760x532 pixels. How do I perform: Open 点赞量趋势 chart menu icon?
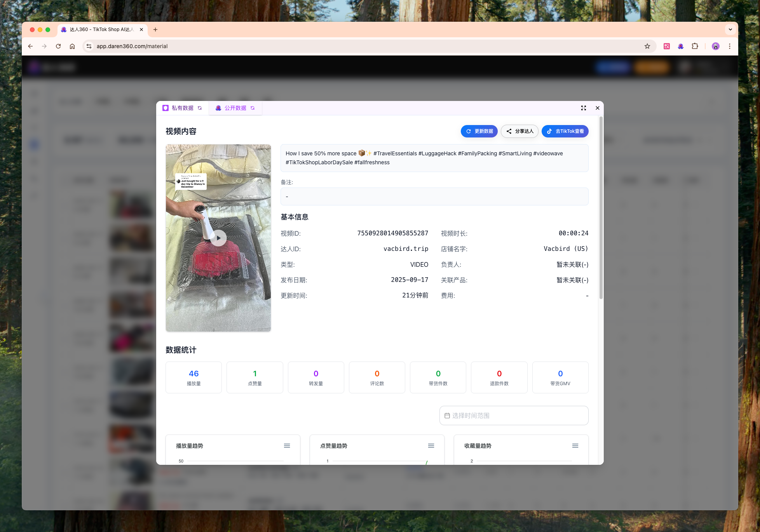pos(431,446)
